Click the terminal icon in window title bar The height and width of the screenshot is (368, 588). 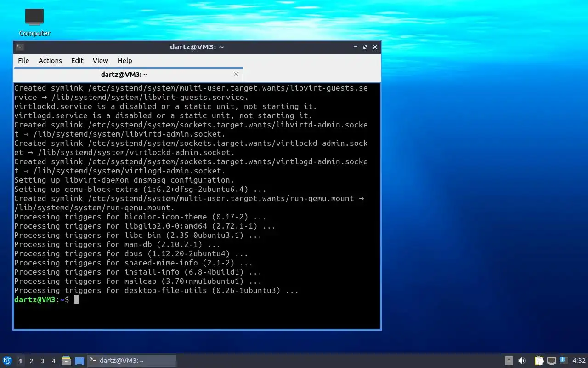(19, 46)
